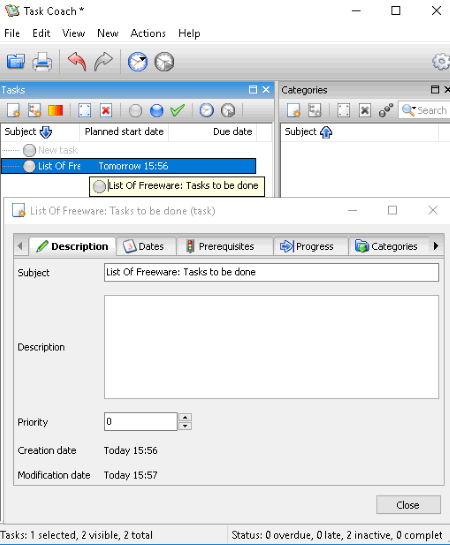Click the status bar task count text

click(x=76, y=535)
